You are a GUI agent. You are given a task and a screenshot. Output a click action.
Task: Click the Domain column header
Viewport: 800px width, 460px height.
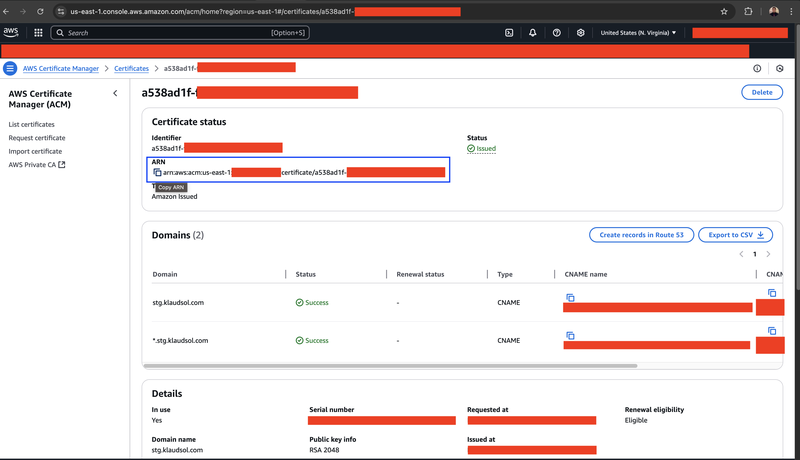(165, 274)
